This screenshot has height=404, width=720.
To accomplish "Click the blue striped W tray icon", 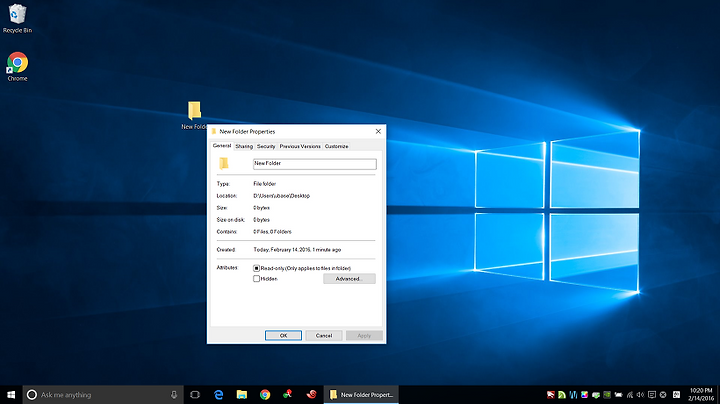I will tap(573, 395).
